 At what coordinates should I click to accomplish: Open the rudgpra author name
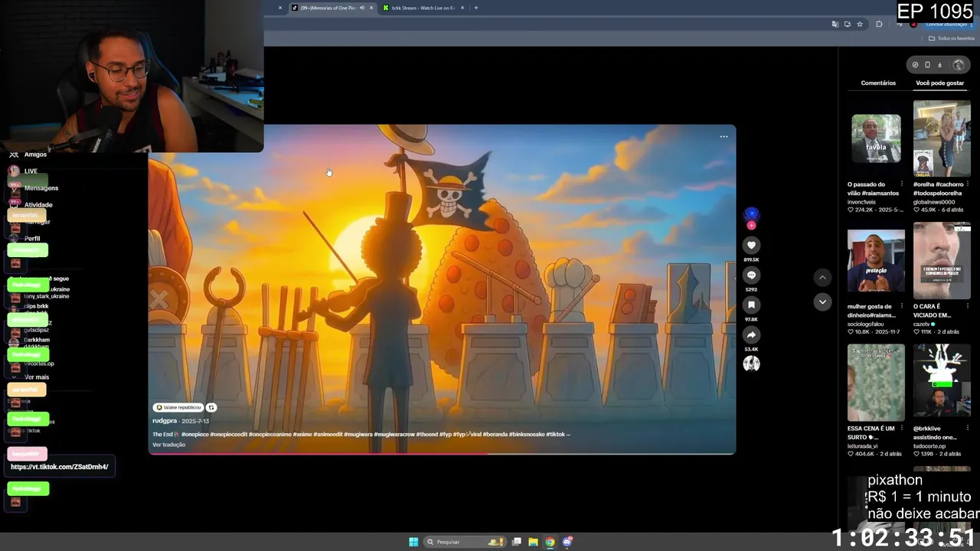pyautogui.click(x=165, y=421)
